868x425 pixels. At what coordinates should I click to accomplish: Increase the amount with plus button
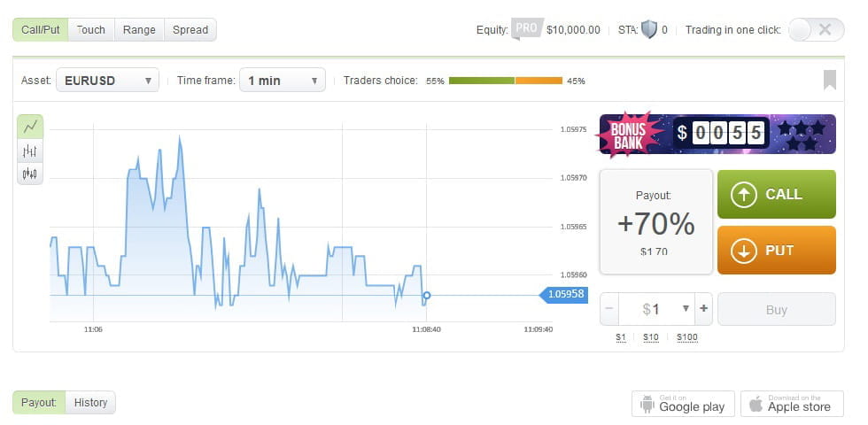click(703, 309)
